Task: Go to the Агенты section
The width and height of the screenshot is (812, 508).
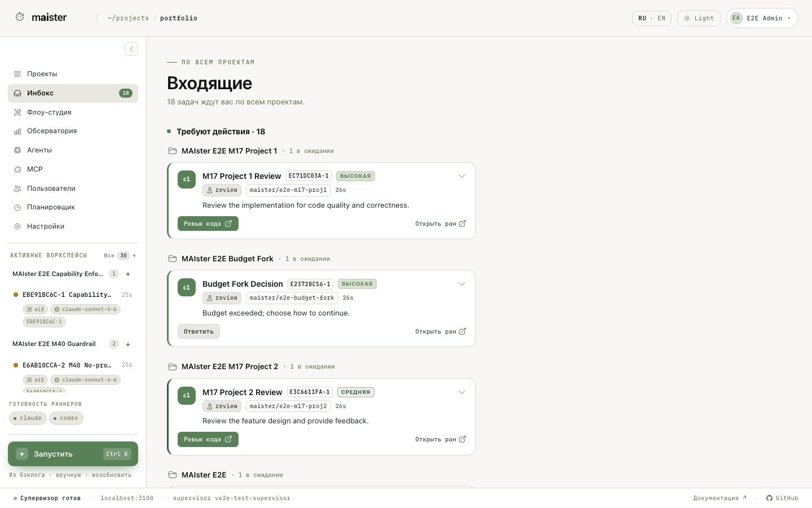Action: [x=73, y=150]
